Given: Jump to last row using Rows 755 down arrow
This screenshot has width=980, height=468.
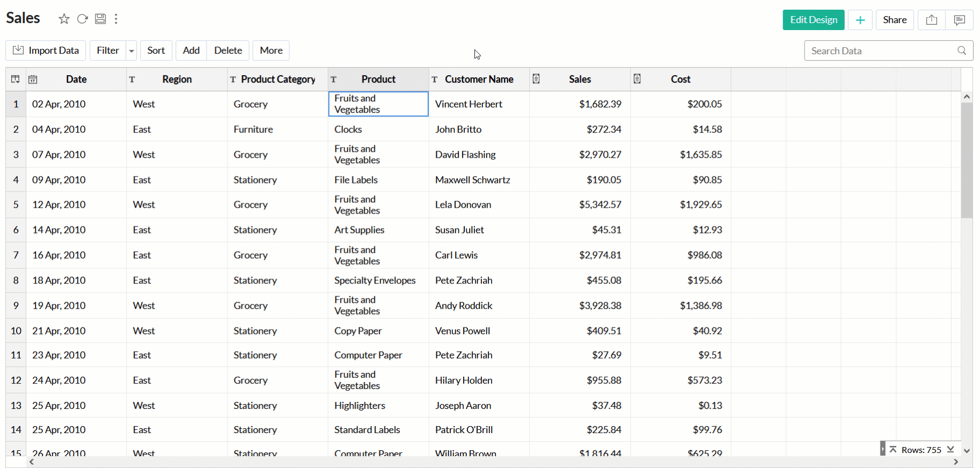Looking at the screenshot, I should 950,449.
